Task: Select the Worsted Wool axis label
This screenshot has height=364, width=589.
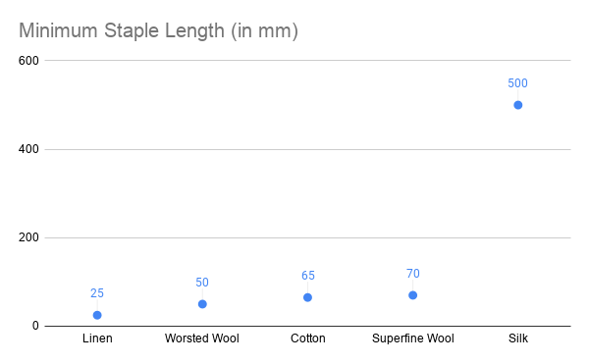Action: [201, 338]
